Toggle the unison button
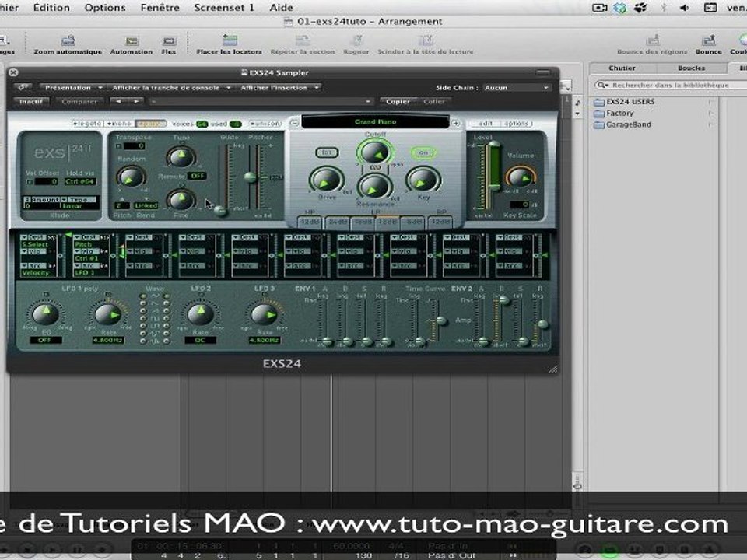 coord(265,124)
